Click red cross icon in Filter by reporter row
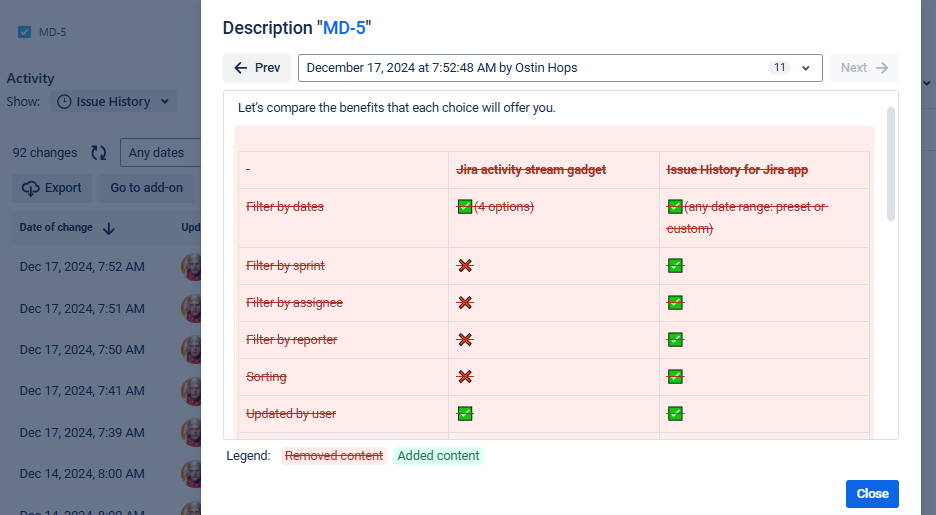Screen dimensions: 936x515 coord(465,340)
